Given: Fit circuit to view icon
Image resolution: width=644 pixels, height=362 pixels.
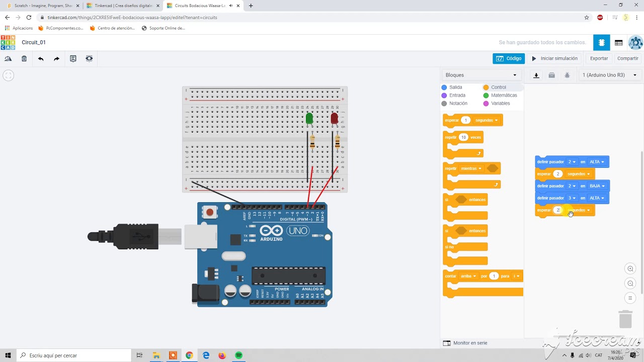Looking at the screenshot, I should pyautogui.click(x=8, y=75).
